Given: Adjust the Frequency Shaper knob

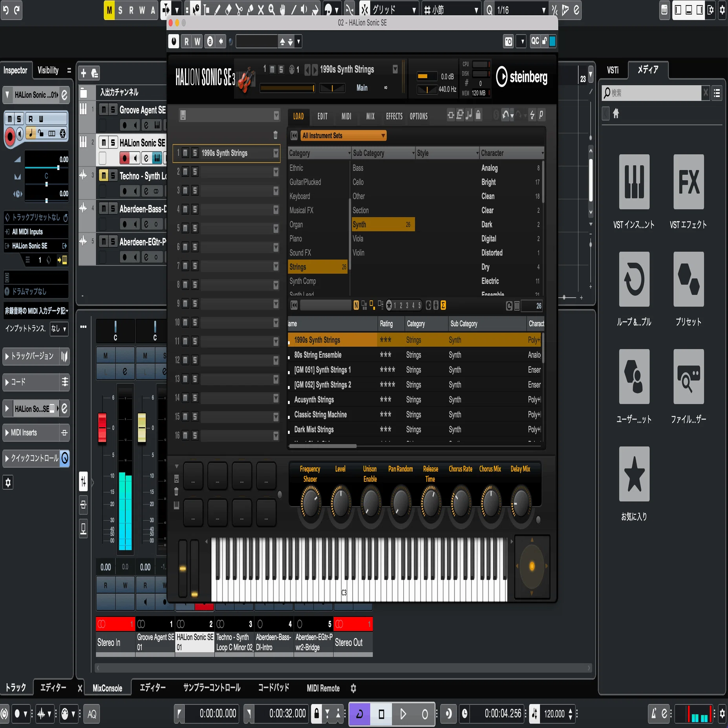Looking at the screenshot, I should point(310,503).
